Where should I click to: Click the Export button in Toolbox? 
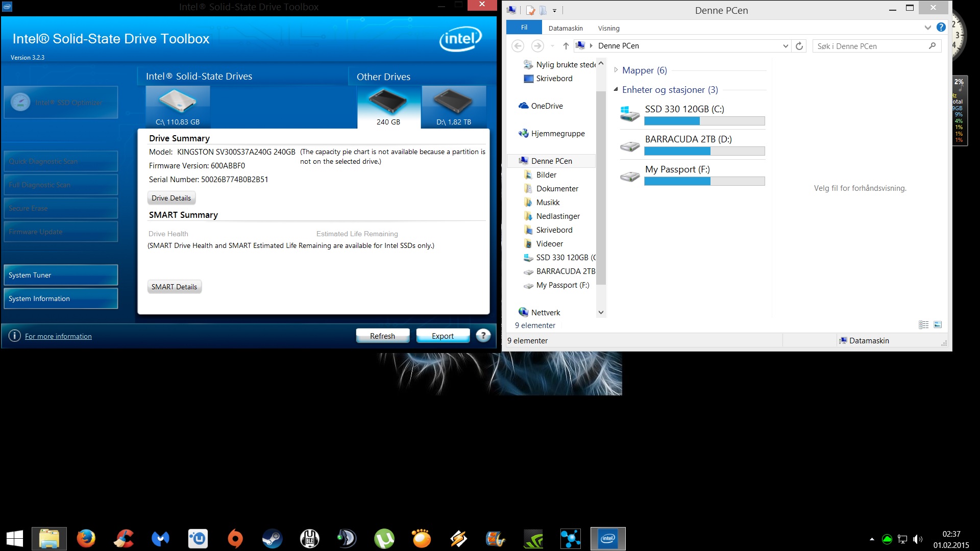443,336
